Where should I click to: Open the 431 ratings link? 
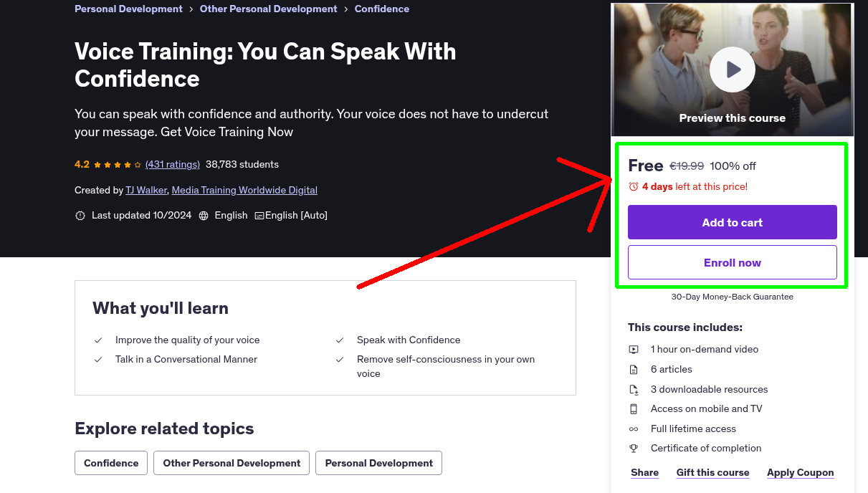point(173,165)
